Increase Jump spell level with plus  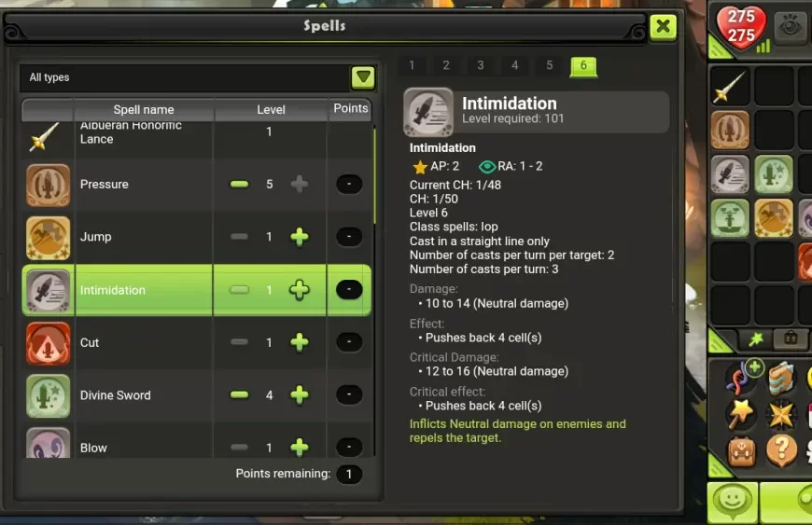[300, 237]
